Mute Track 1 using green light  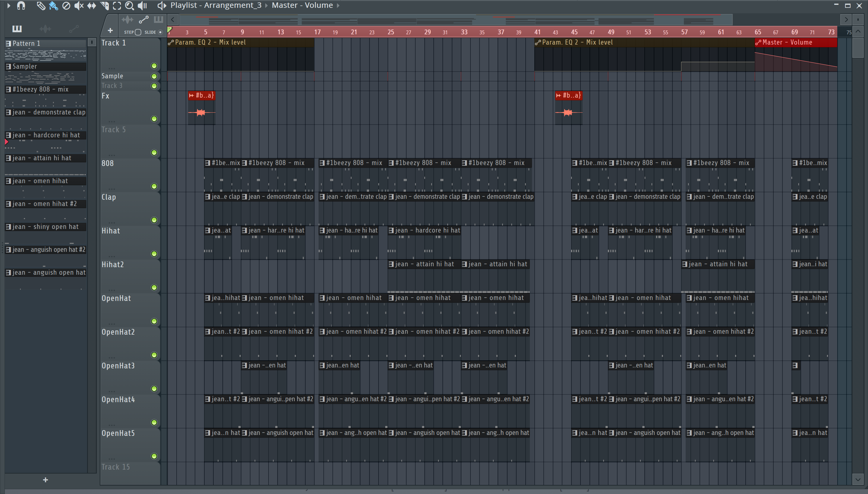pyautogui.click(x=154, y=66)
